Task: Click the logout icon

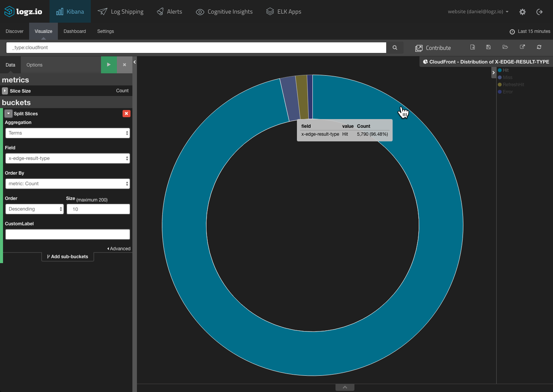Action: coord(540,12)
